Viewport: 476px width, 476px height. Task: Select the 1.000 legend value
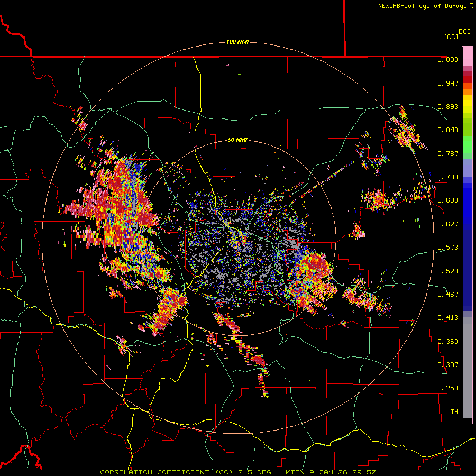(448, 59)
